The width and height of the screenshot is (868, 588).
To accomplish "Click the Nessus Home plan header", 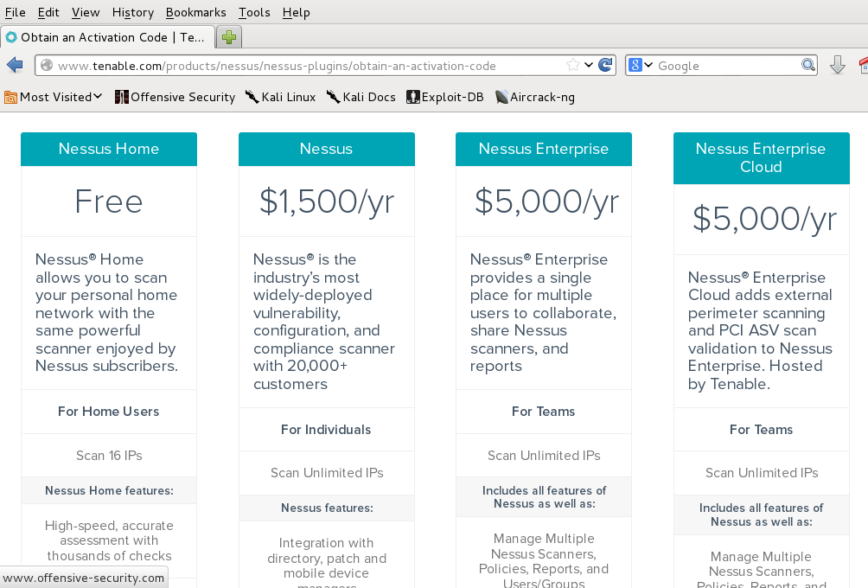I will [109, 149].
